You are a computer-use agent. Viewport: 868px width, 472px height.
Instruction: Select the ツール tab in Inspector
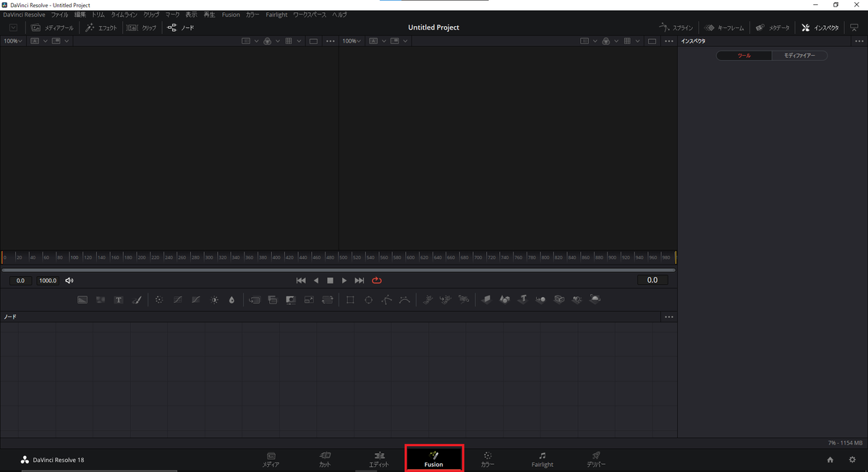pos(744,56)
